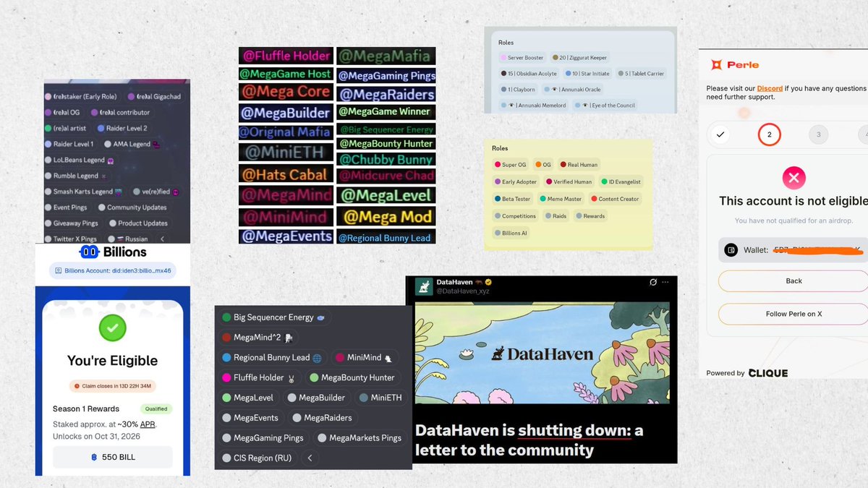Collapse roles list using chevron after Russian
Viewport: 868px width, 488px height.
(x=163, y=239)
